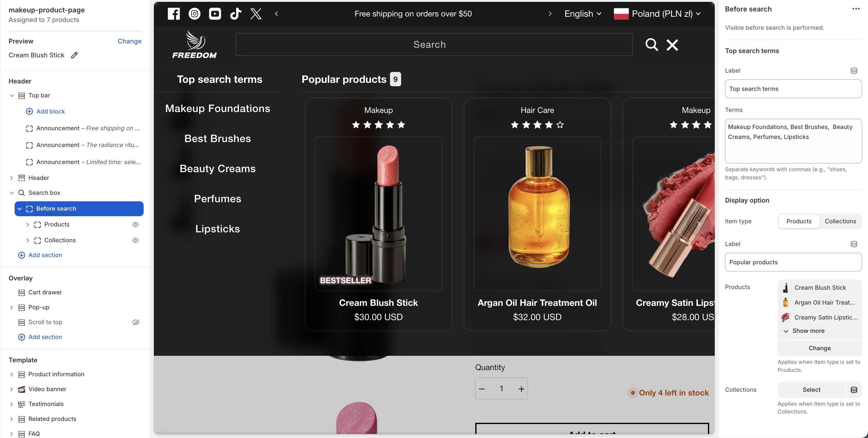Open three-dot menu for Before search

(856, 9)
